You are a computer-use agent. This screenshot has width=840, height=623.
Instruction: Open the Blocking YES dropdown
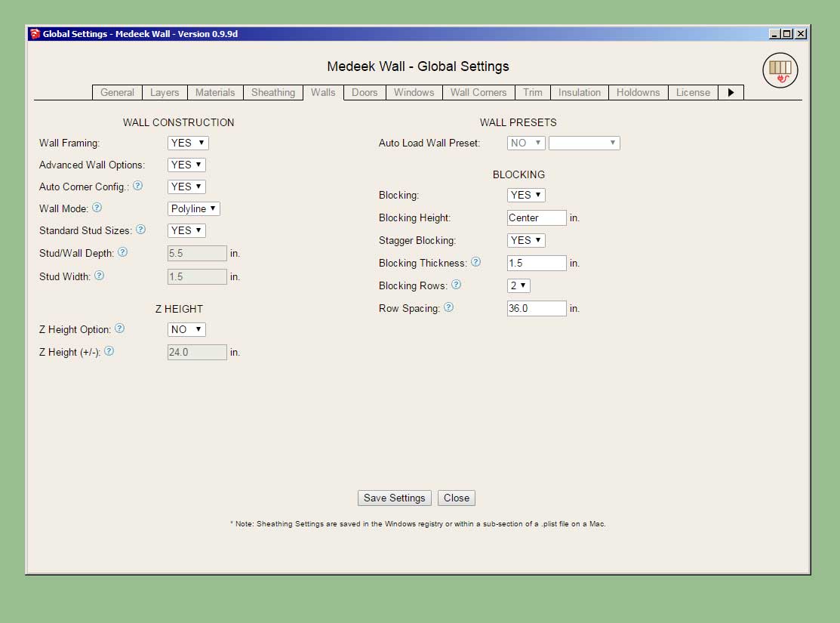click(526, 195)
